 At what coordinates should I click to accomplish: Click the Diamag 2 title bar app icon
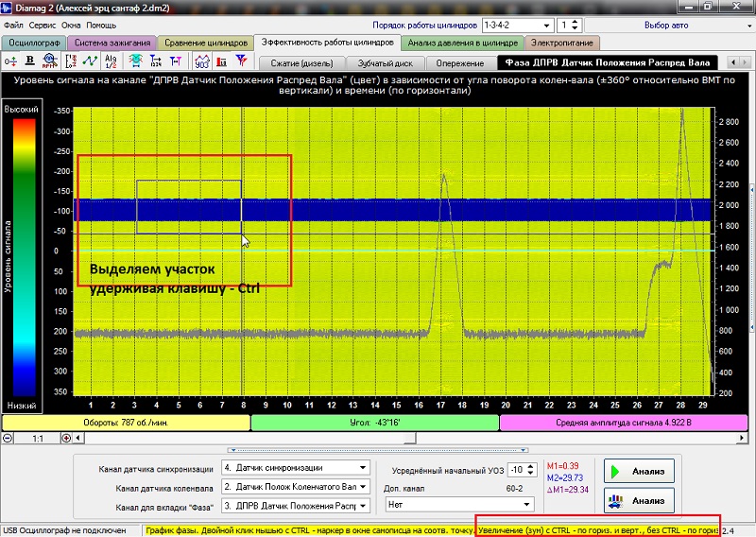tap(7, 8)
